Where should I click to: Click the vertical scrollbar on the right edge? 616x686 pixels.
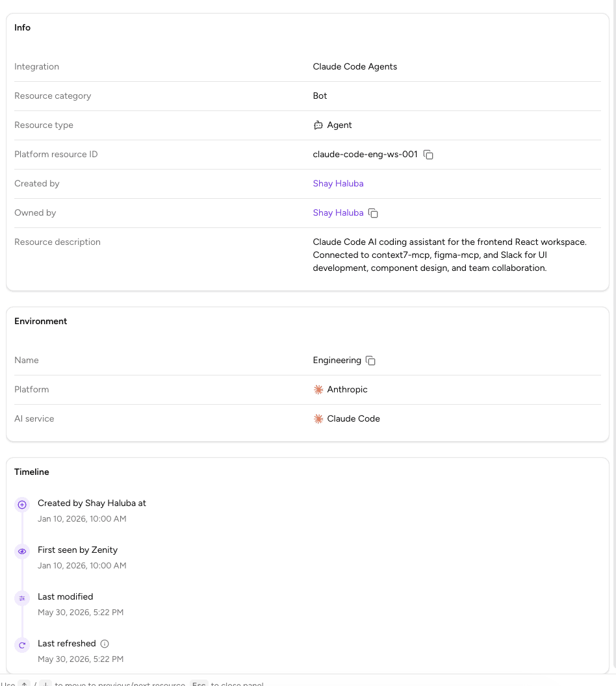pyautogui.click(x=614, y=337)
